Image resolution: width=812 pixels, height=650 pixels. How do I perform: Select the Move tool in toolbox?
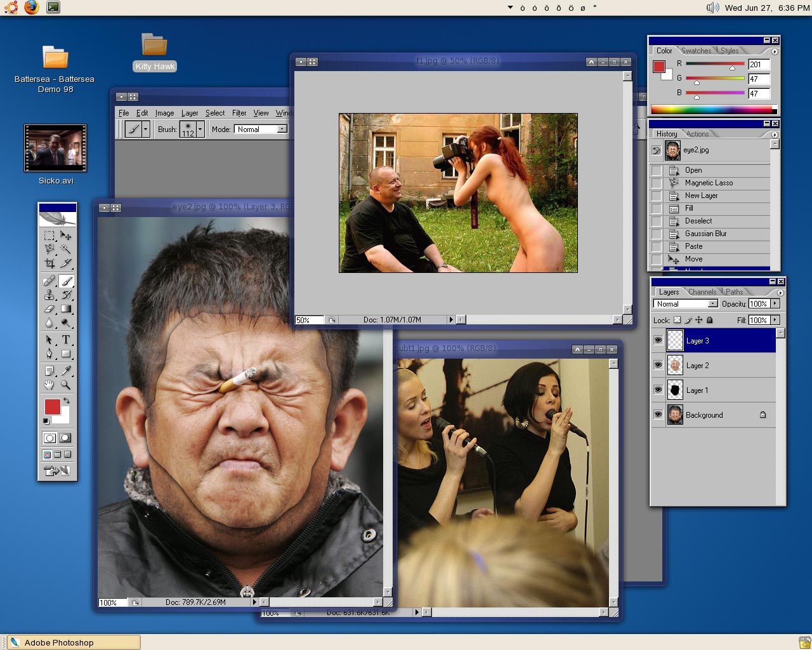pos(65,235)
